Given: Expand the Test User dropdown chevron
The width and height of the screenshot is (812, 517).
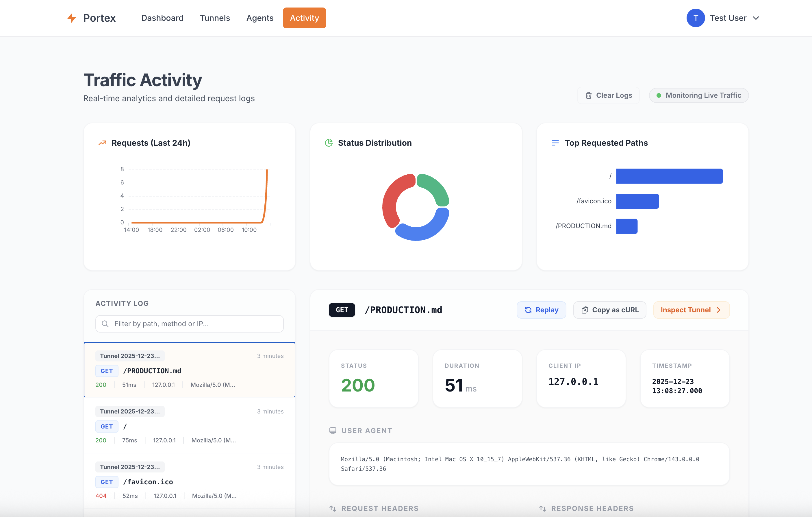Looking at the screenshot, I should [x=756, y=18].
